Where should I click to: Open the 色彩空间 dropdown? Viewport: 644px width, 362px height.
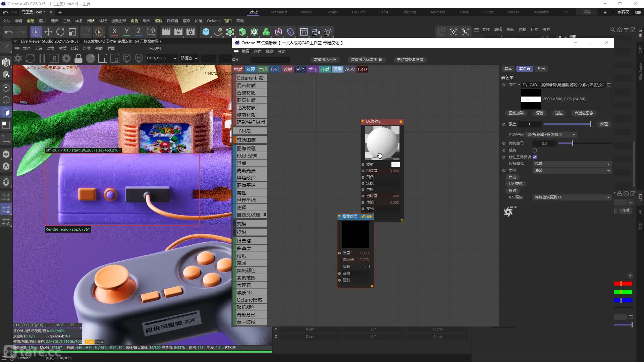(x=551, y=134)
